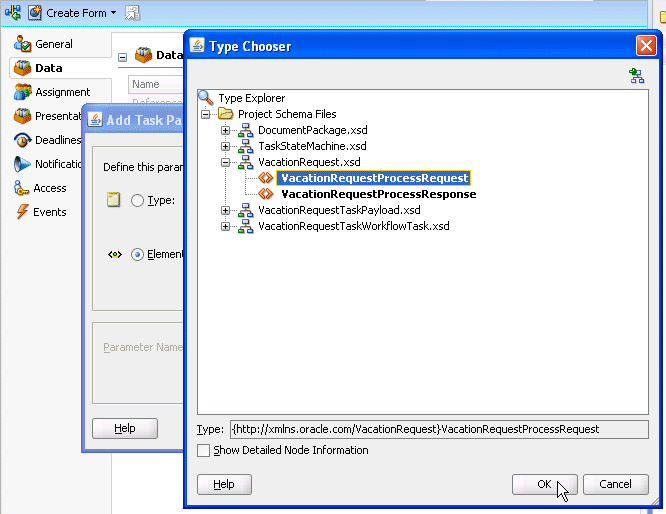Click the Import Schema File icon in Type Chooser
Viewport: 666px width, 514px height.
click(x=636, y=76)
